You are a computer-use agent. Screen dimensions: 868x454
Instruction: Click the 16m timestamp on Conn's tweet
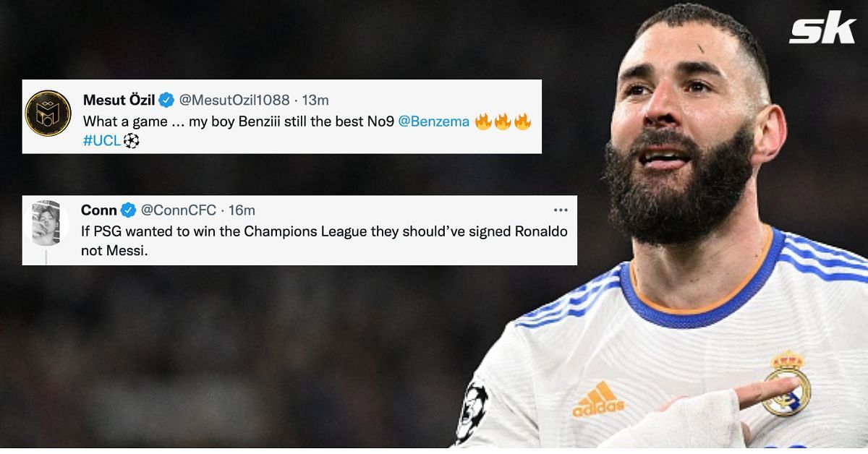242,210
